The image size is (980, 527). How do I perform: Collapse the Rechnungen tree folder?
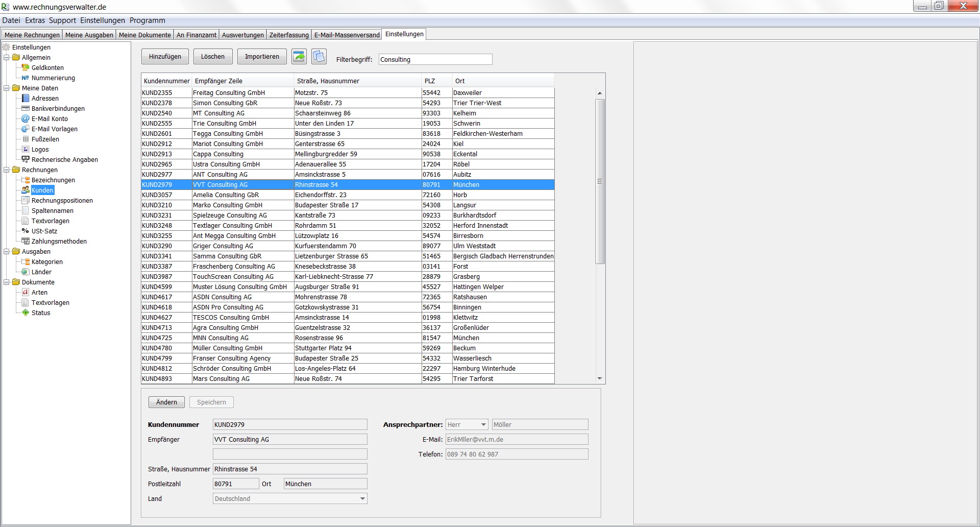click(7, 170)
